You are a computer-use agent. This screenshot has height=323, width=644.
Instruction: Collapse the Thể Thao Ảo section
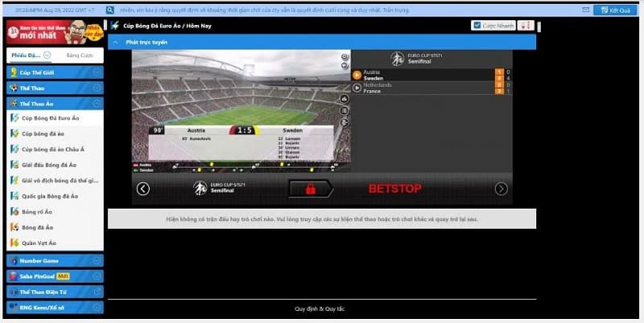point(97,103)
